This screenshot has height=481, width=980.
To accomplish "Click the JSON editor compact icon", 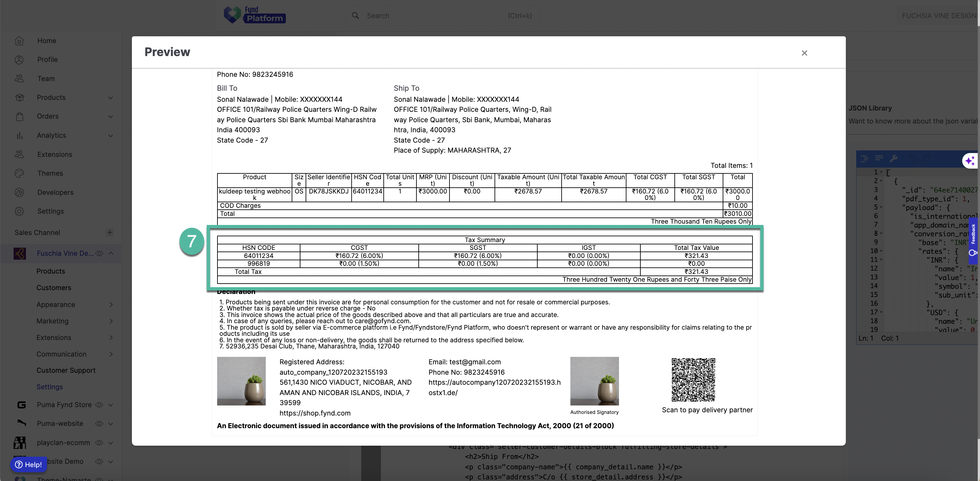I will [879, 158].
